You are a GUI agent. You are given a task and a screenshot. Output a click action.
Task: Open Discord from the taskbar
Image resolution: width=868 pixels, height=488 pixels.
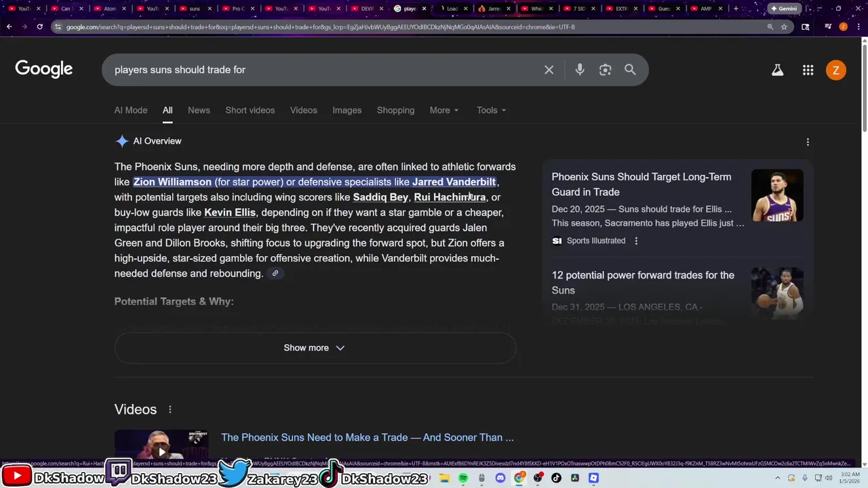[x=500, y=478]
